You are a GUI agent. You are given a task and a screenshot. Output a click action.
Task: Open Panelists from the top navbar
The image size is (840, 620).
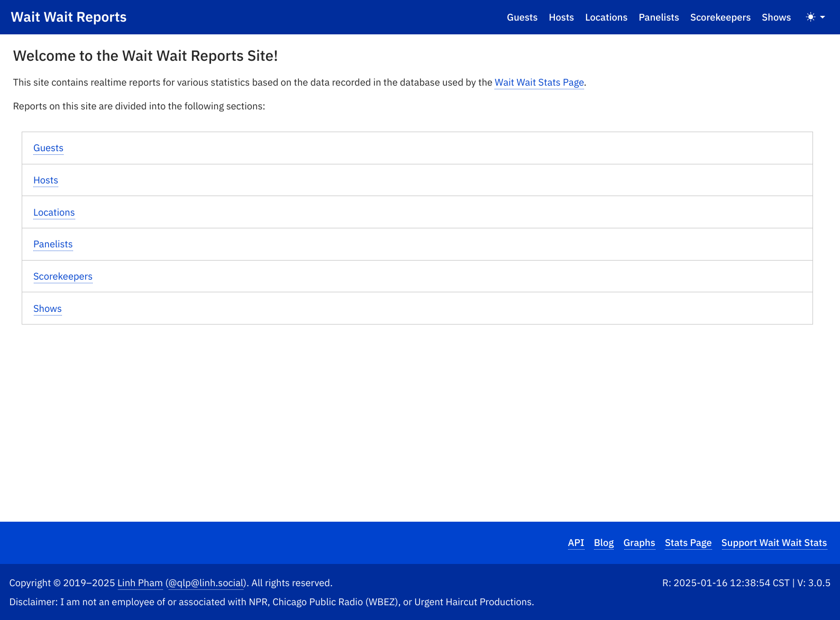(x=658, y=17)
